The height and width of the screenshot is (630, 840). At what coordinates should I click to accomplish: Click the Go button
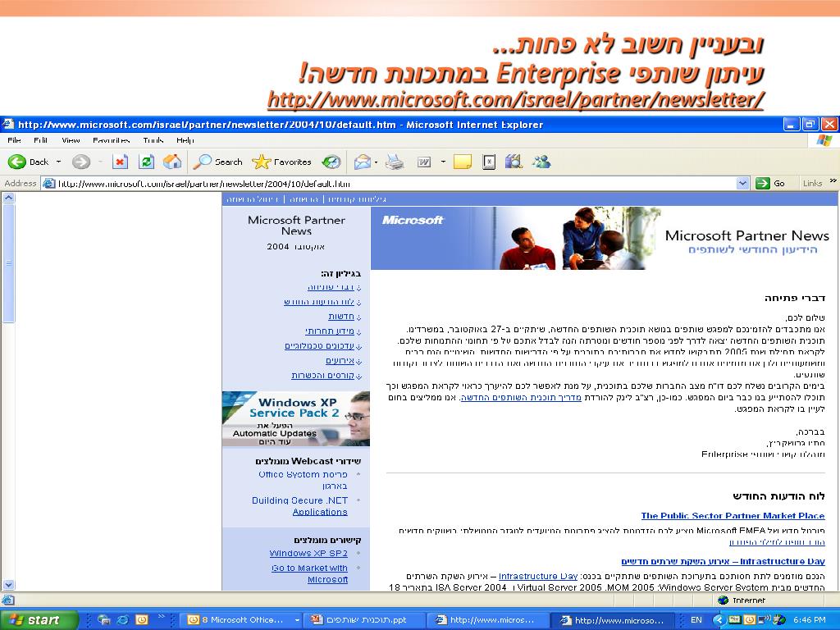pyautogui.click(x=771, y=184)
